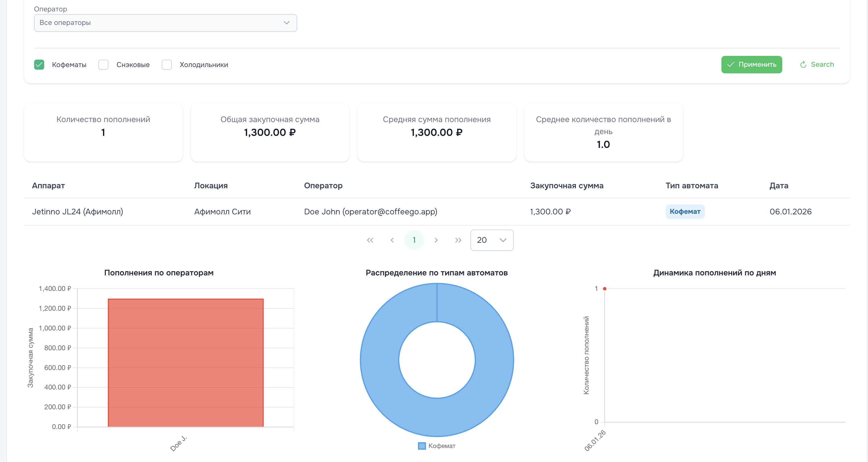This screenshot has width=868, height=462.
Task: Enable the Холодильники checkbox
Action: tap(167, 65)
